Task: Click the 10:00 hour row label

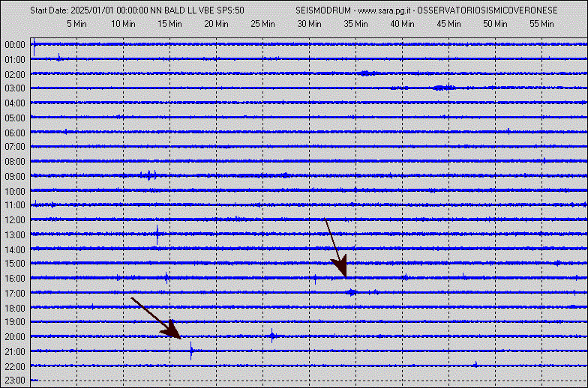Action: (15, 192)
